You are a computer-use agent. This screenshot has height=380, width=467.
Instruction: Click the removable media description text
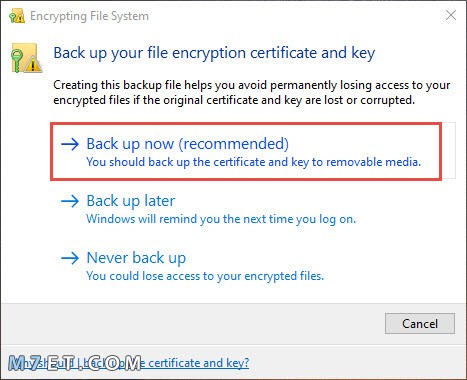pos(254,162)
